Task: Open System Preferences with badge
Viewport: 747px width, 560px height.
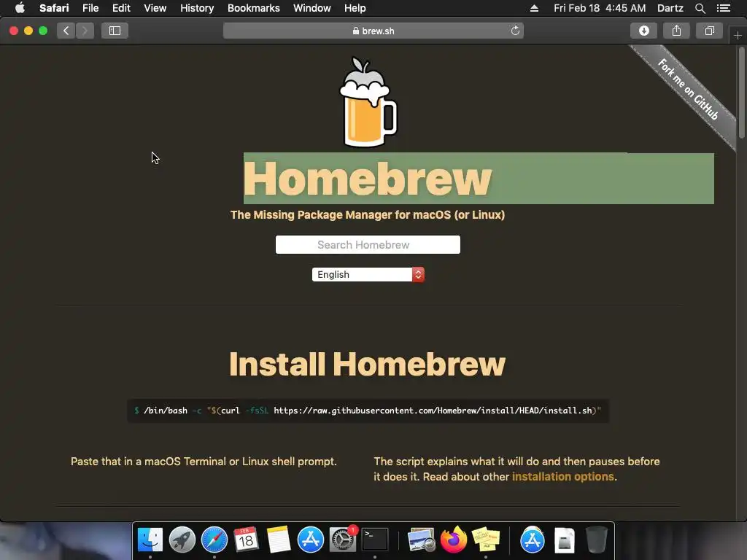Action: (x=343, y=540)
